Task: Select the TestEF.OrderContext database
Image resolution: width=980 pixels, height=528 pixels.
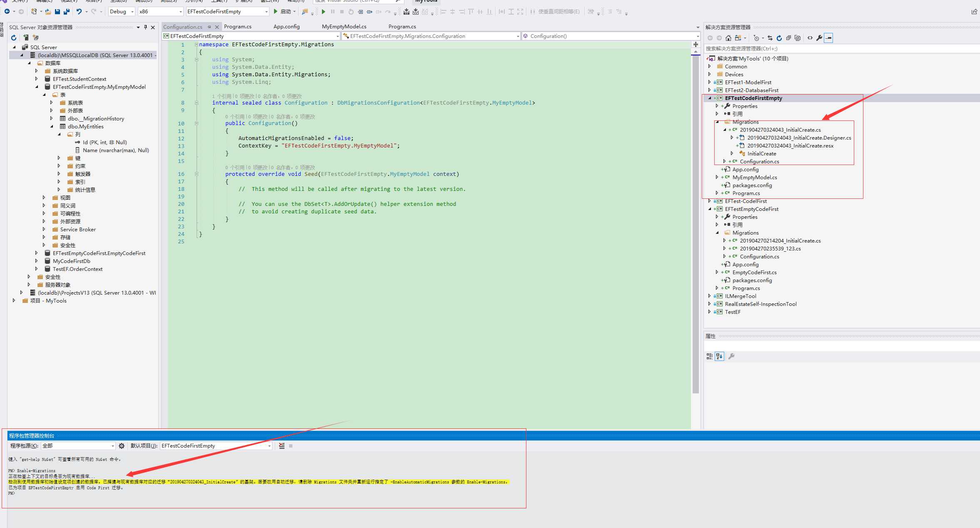Action: click(77, 269)
